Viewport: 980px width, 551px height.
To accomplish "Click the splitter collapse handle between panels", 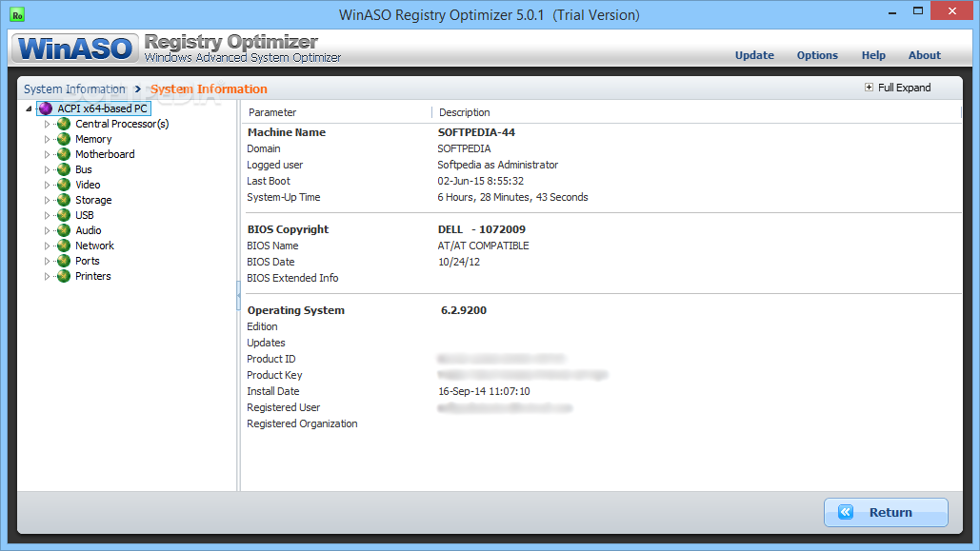I will tap(238, 296).
